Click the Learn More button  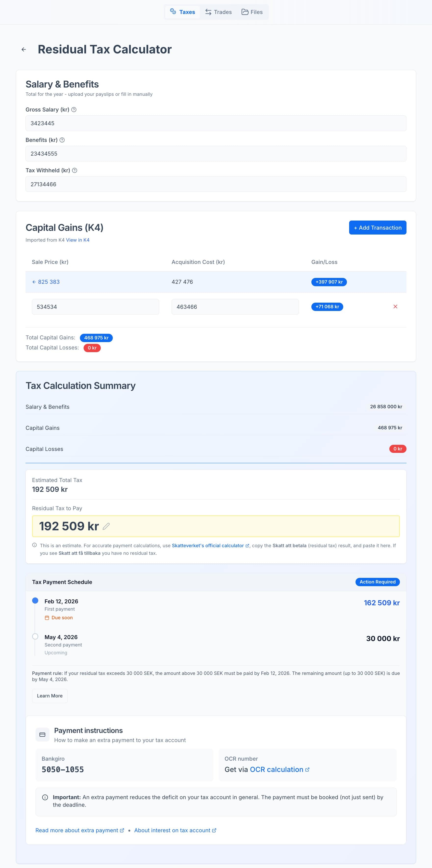point(50,696)
